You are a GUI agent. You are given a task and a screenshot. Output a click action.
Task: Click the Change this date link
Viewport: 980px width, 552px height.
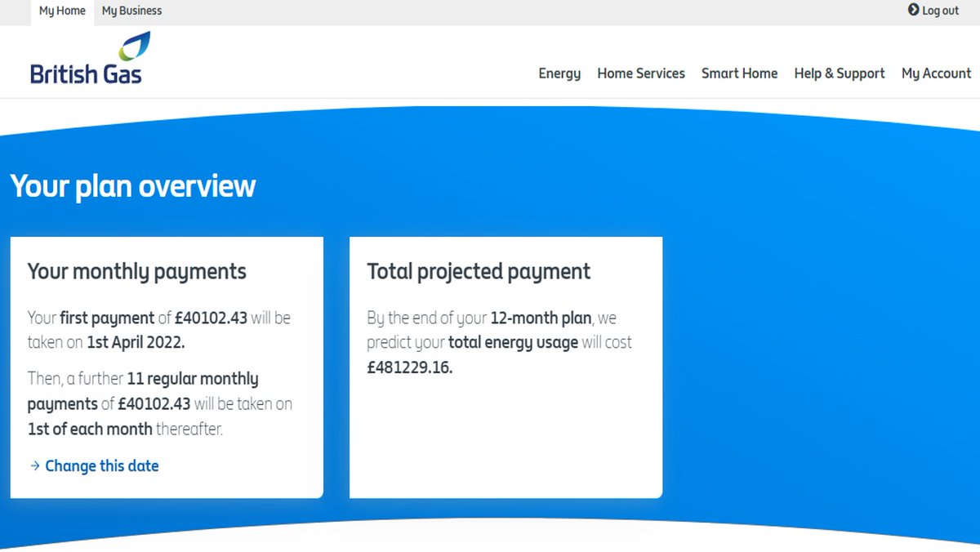[x=102, y=466]
